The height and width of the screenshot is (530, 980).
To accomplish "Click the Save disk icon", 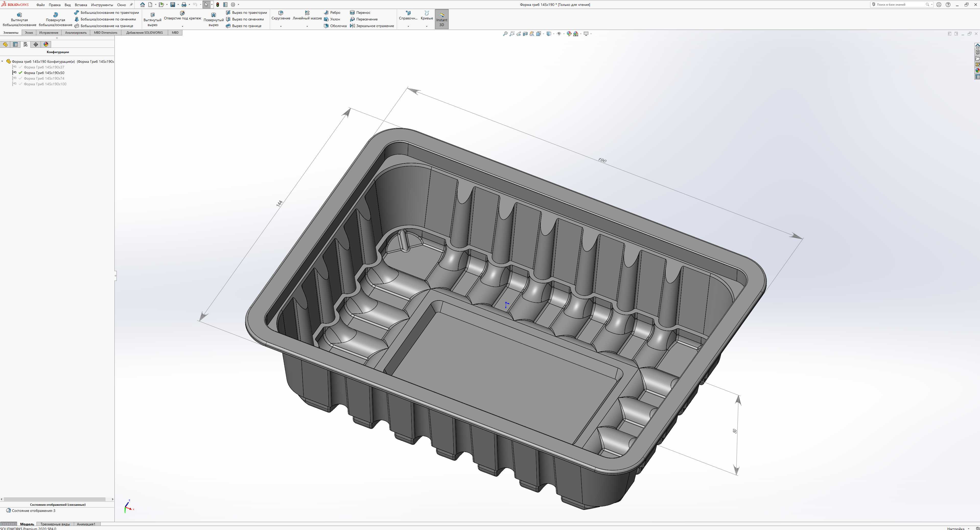I will coord(172,5).
